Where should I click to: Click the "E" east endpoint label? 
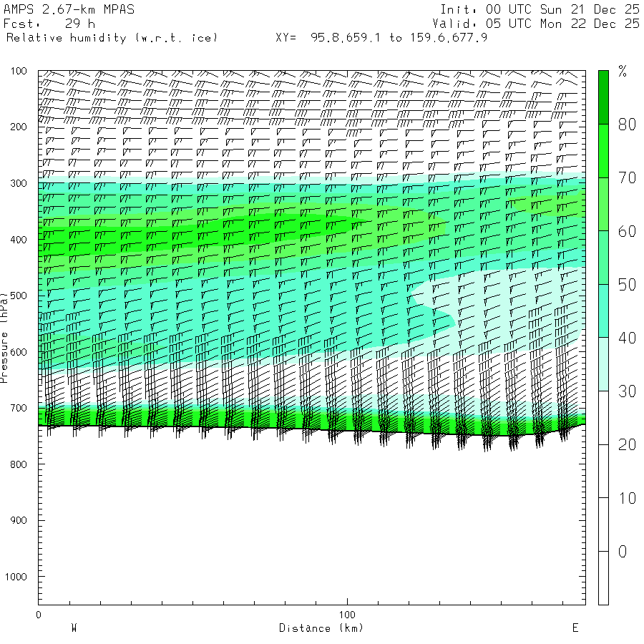click(x=575, y=628)
